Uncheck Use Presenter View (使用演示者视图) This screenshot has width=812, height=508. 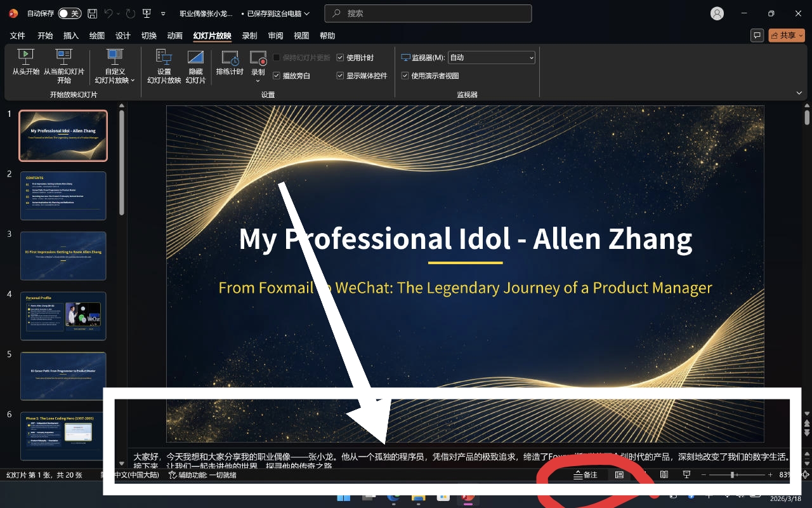[x=405, y=76]
